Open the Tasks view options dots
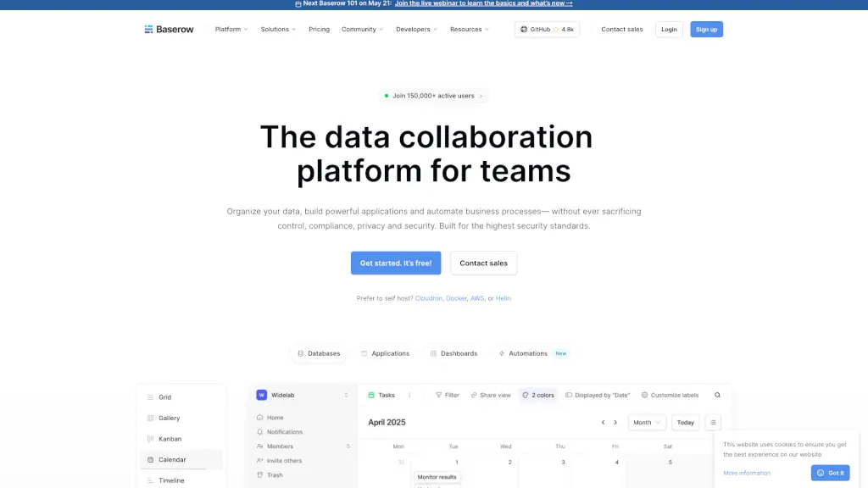Viewport: 868px width, 488px height. click(409, 395)
